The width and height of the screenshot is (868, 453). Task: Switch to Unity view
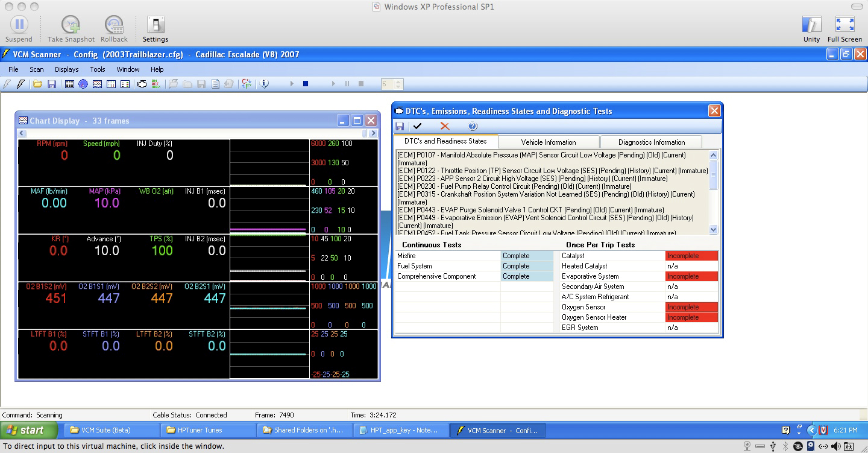click(812, 28)
